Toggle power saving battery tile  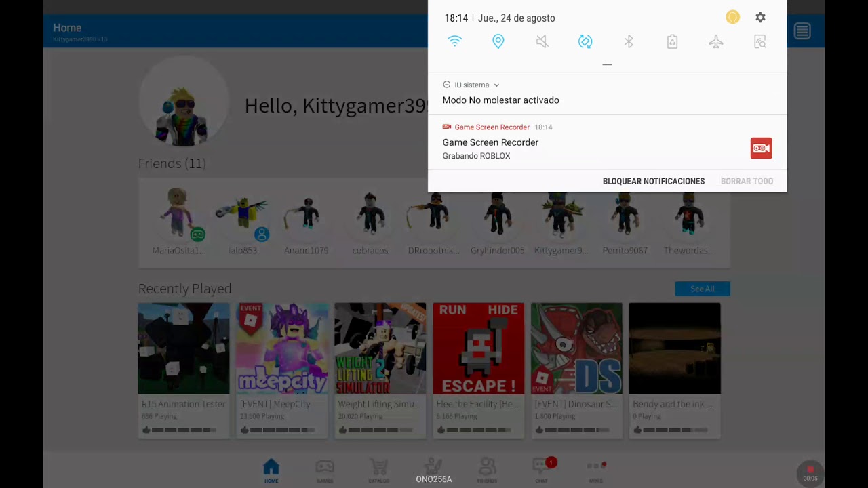click(672, 41)
